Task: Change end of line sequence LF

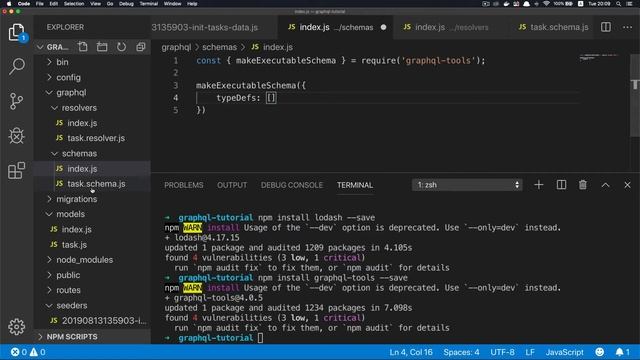Action: click(x=530, y=352)
